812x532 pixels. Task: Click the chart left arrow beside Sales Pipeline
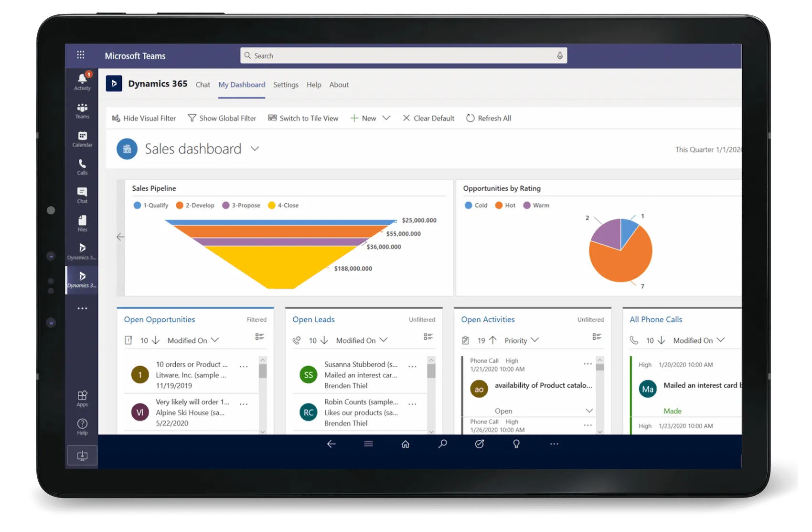coord(120,237)
